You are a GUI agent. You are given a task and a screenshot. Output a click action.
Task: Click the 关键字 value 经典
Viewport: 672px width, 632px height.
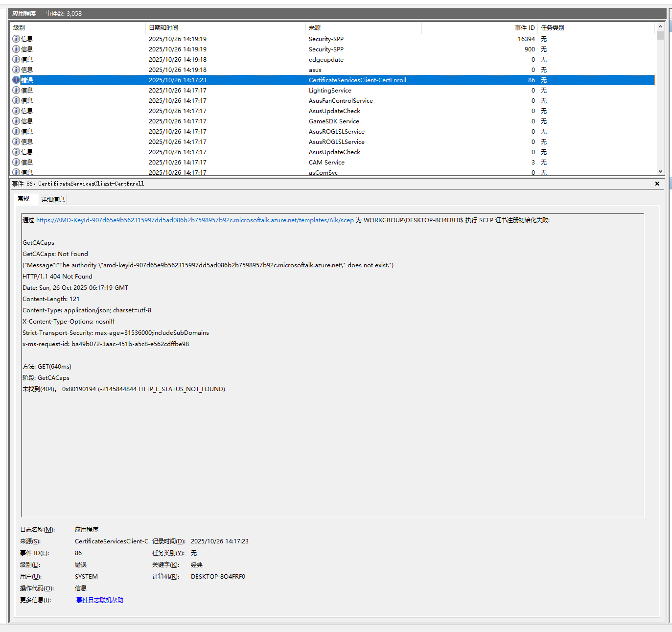tap(197, 565)
